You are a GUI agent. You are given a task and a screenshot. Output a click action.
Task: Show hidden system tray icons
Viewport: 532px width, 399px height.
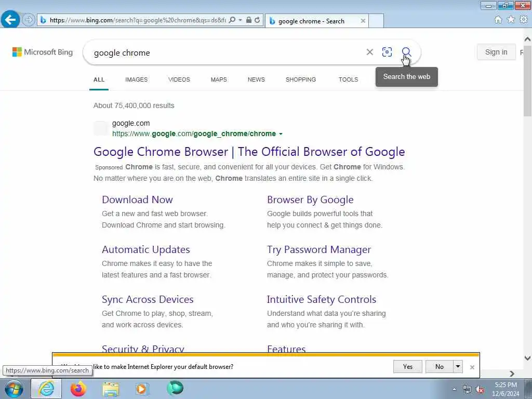[454, 389]
